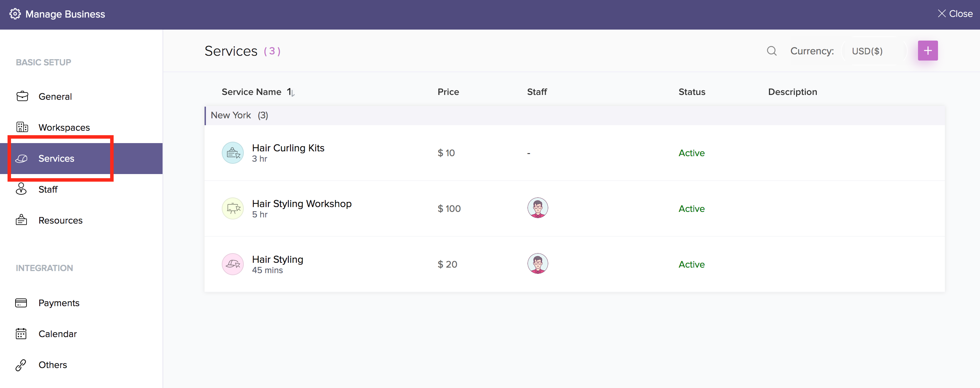Click staff avatar in Hair Styling row
The width and height of the screenshot is (980, 388).
[537, 264]
